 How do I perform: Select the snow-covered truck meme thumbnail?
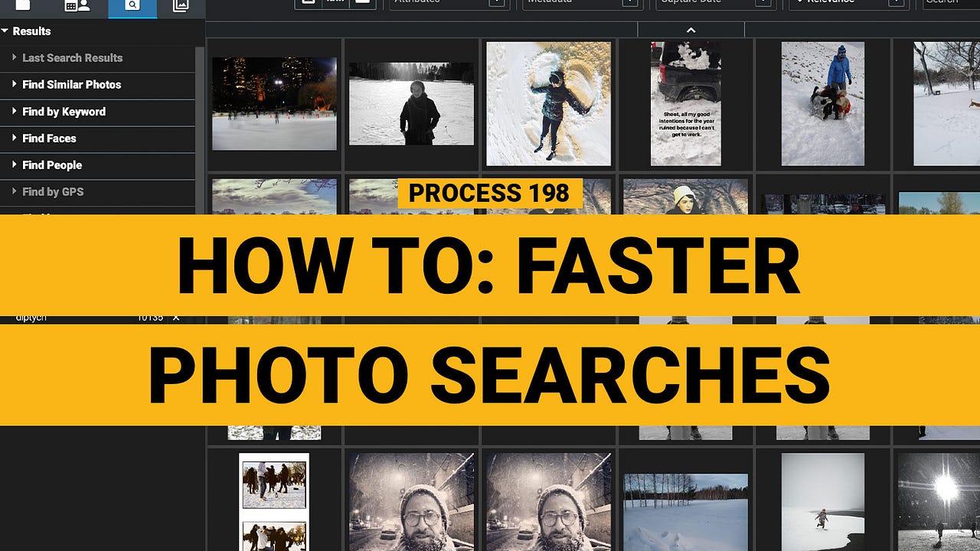click(x=685, y=103)
